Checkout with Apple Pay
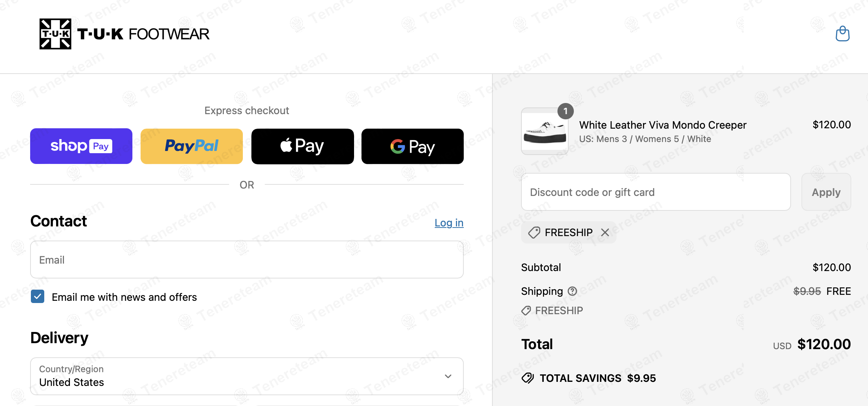Screen dimensions: 868x406 point(302,146)
